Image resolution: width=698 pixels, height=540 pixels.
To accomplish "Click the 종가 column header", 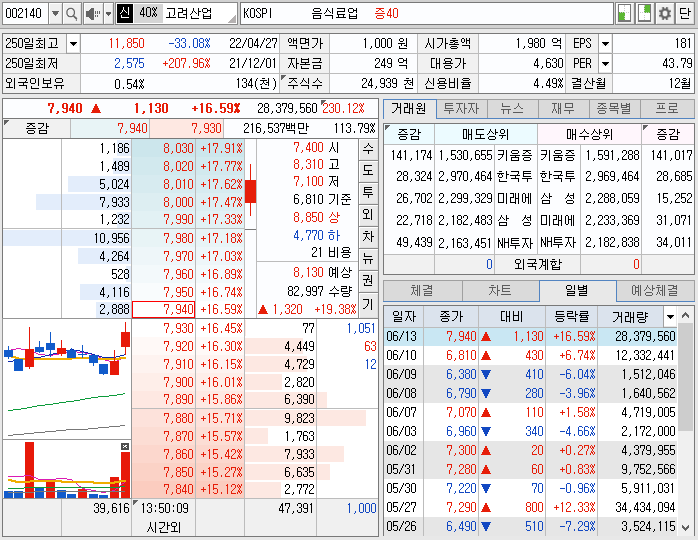I will click(451, 317).
